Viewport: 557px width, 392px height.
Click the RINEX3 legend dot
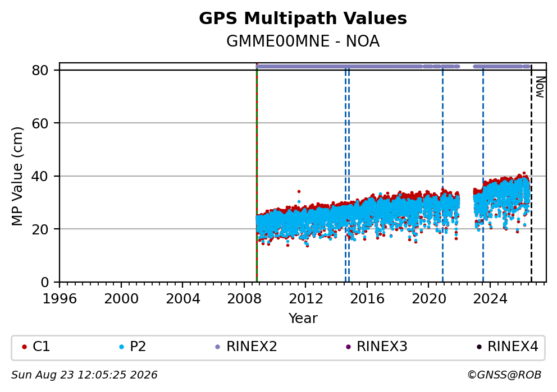(348, 347)
